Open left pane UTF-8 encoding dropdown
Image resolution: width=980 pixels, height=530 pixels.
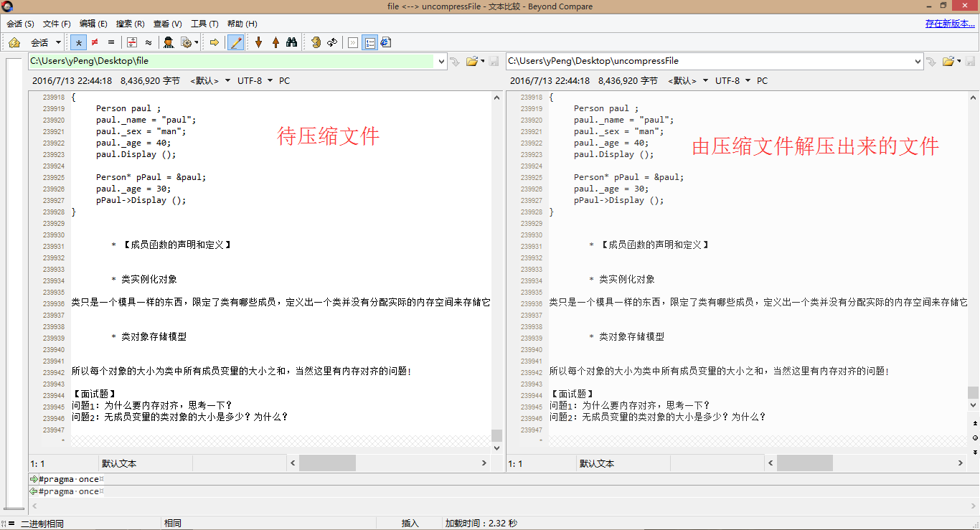tap(255, 81)
